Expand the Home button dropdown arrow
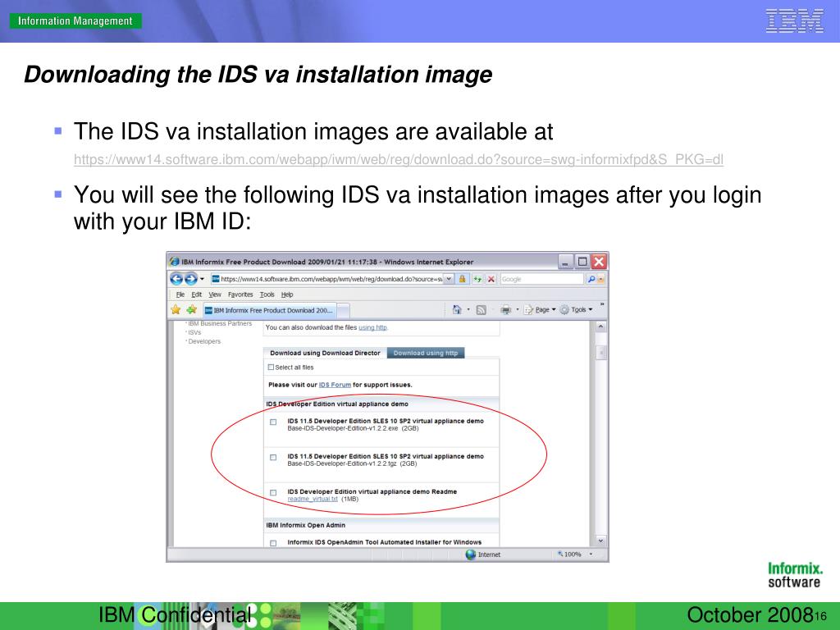The image size is (840, 630). [468, 309]
